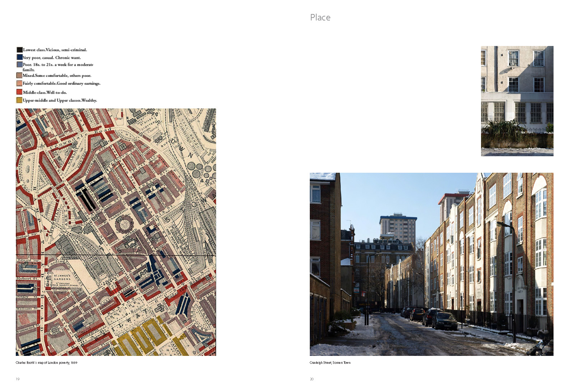
Task: Click 'Upper-middle and Upper classes.Wealthy.' text
Action: point(60,101)
